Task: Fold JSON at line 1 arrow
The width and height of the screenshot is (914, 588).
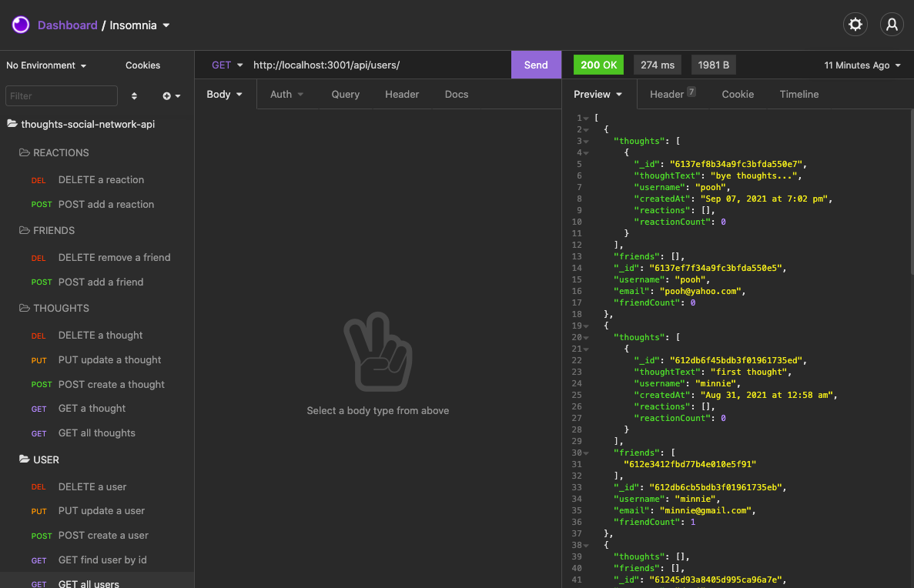Action: (x=586, y=119)
